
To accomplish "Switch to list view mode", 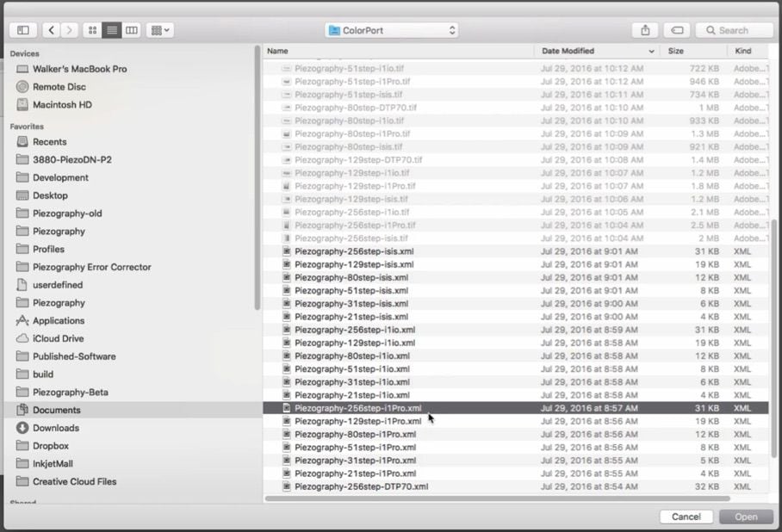I will pos(112,30).
